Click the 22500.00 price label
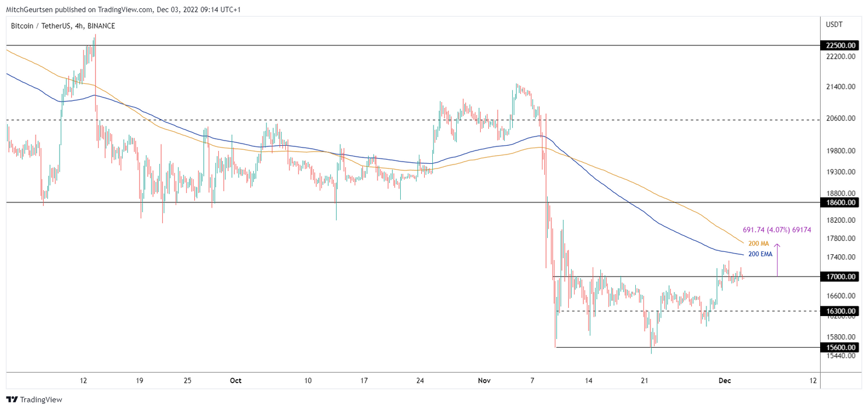 click(841, 45)
